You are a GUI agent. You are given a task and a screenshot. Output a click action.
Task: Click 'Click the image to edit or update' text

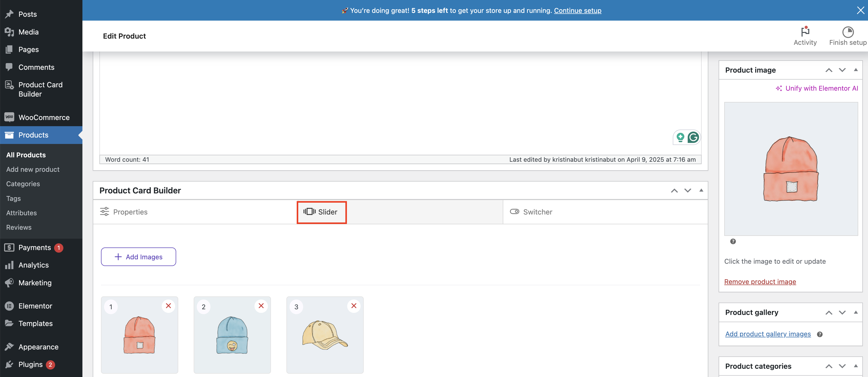tap(775, 261)
